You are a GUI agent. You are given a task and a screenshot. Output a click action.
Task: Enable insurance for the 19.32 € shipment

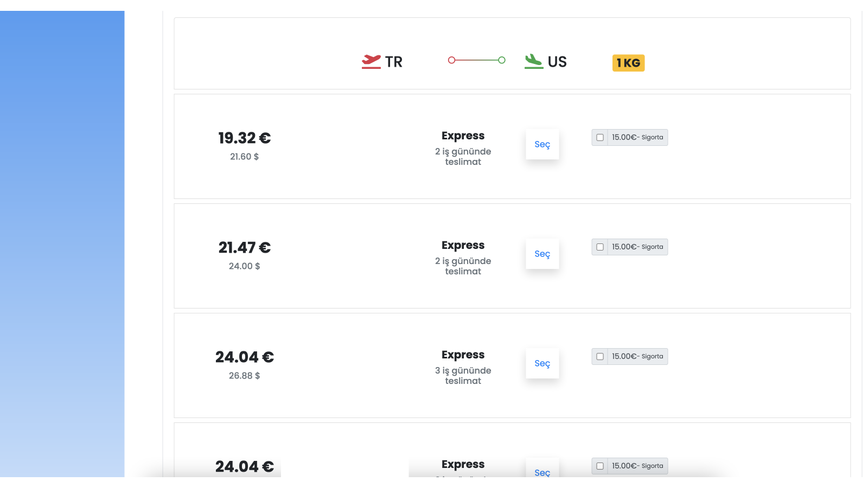(600, 137)
